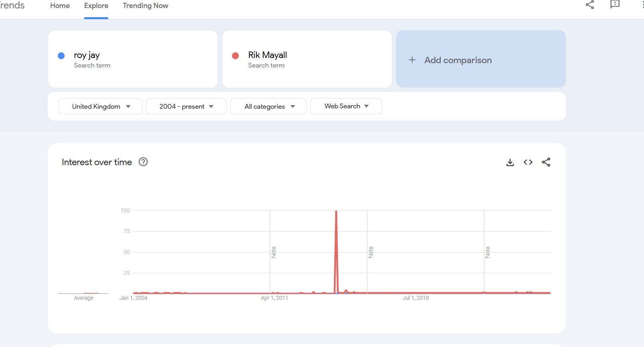The width and height of the screenshot is (644, 347).
Task: Click the blue roy jay color dot
Action: (61, 56)
